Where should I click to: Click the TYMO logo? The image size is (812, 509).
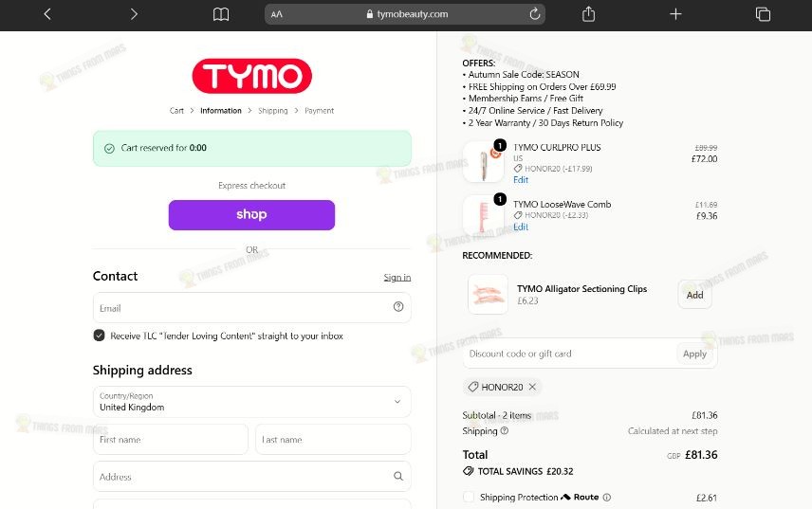(251, 76)
